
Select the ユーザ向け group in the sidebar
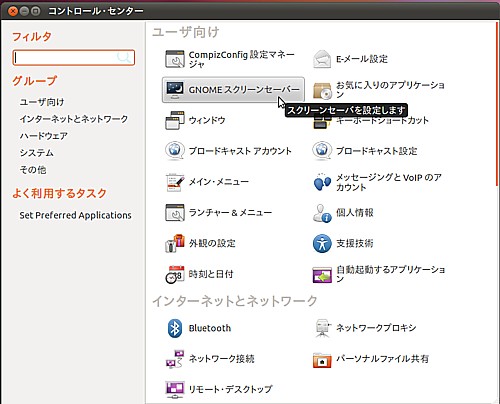[42, 102]
